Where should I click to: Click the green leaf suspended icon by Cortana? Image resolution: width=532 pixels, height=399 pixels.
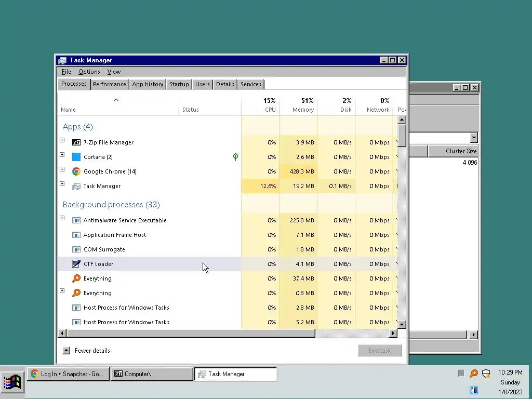(x=235, y=157)
